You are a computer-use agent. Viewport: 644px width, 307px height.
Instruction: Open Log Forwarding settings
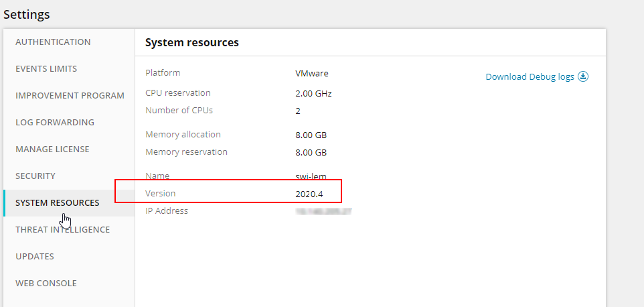pyautogui.click(x=55, y=122)
